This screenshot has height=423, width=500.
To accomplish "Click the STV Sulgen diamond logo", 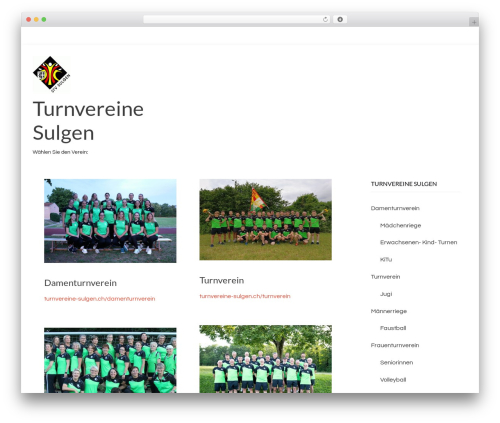I will 51,74.
